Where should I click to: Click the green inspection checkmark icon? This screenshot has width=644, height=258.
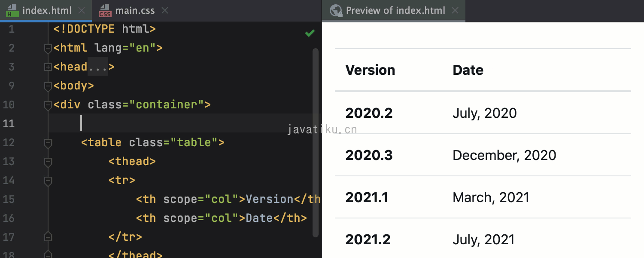tap(310, 33)
